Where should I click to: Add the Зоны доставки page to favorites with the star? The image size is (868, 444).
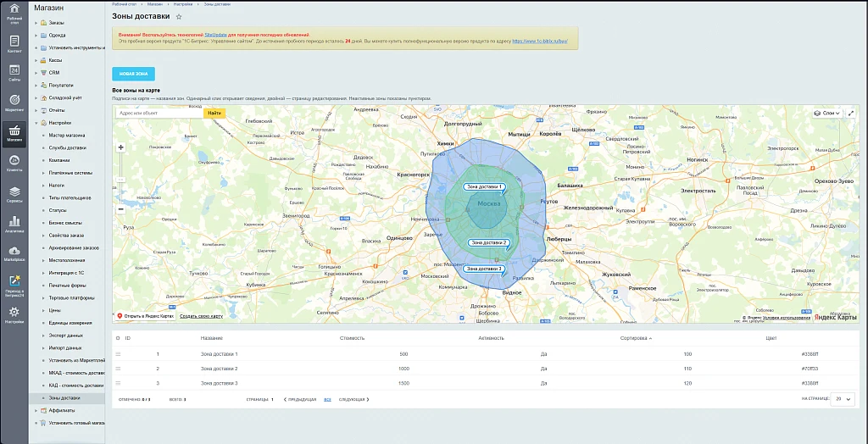pyautogui.click(x=179, y=17)
